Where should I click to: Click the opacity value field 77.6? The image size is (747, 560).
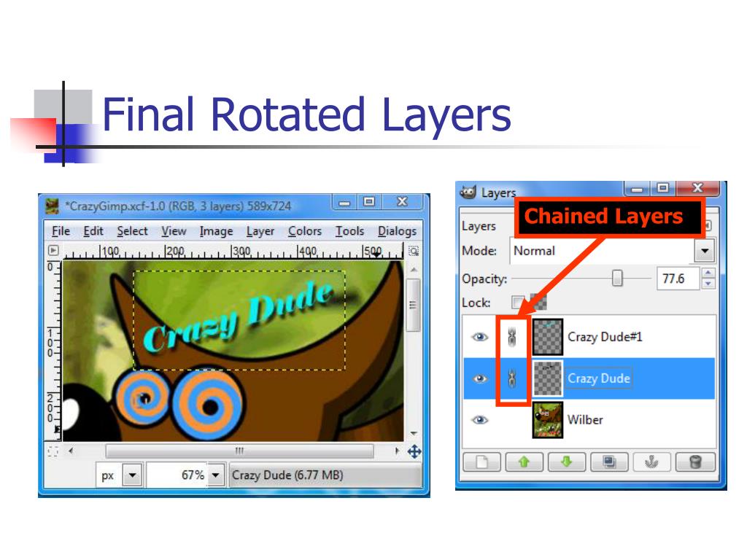tap(677, 278)
